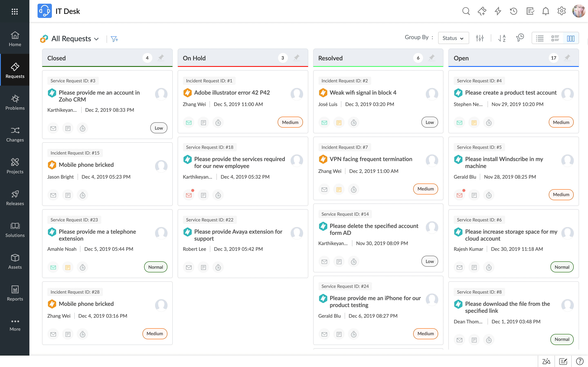Open request Weak wifi signal in block 4
The image size is (588, 367).
[x=363, y=93]
